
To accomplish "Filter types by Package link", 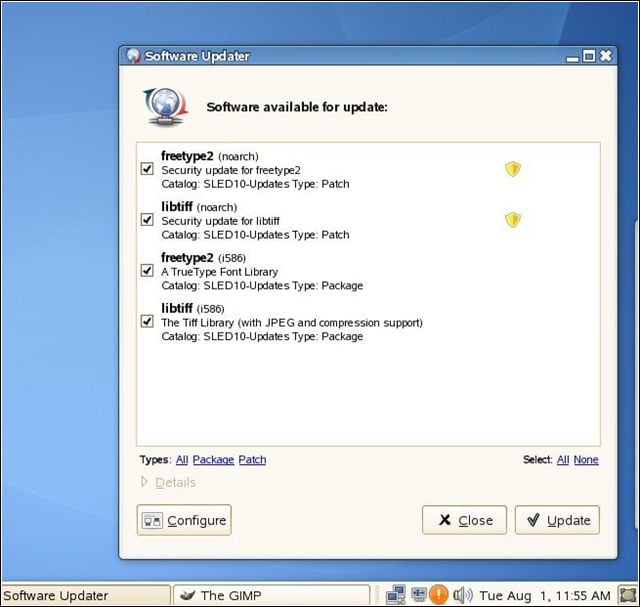I will (x=213, y=460).
